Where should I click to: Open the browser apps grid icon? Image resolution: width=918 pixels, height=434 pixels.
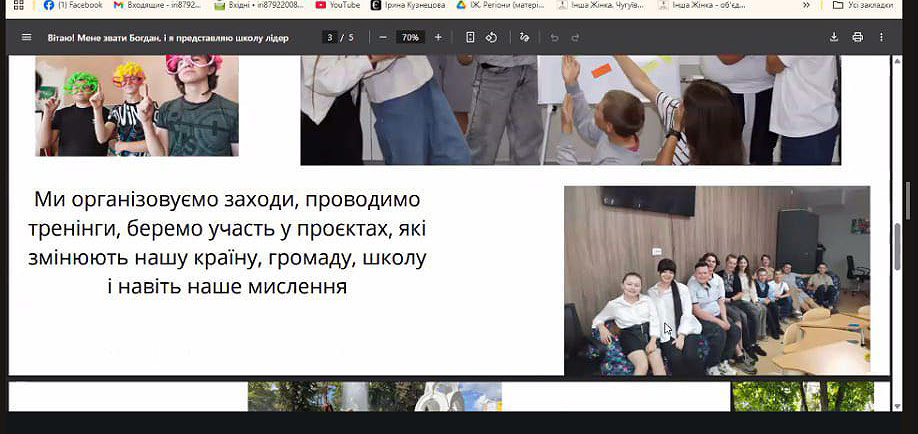point(18,5)
